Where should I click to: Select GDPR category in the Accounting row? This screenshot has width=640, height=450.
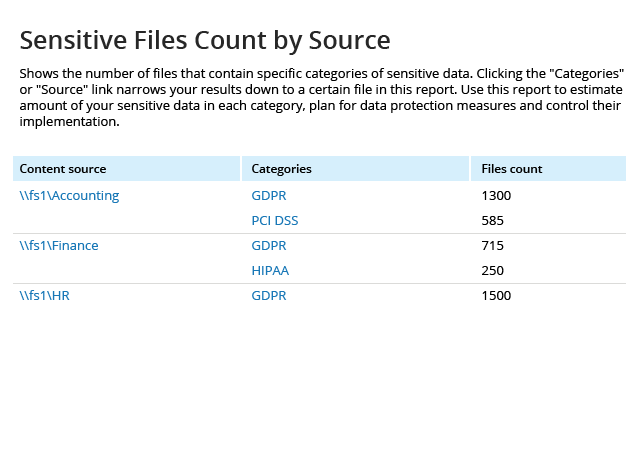tap(269, 196)
